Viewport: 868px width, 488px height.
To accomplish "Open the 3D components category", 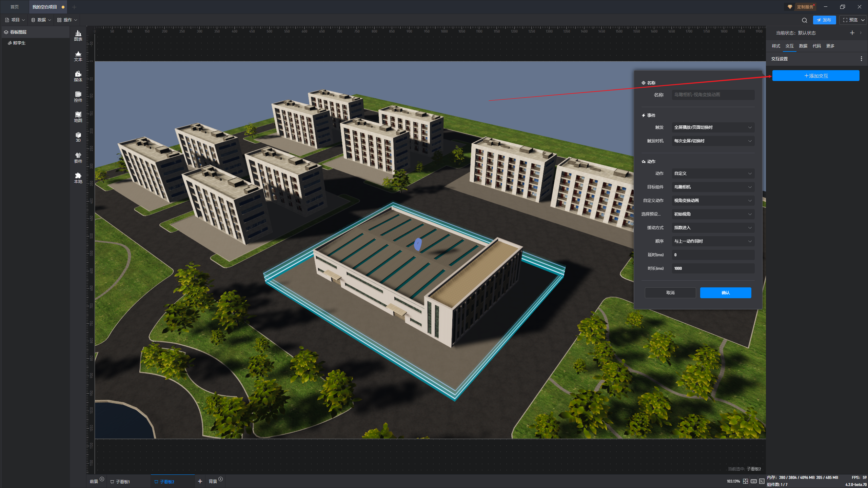I will [x=78, y=137].
